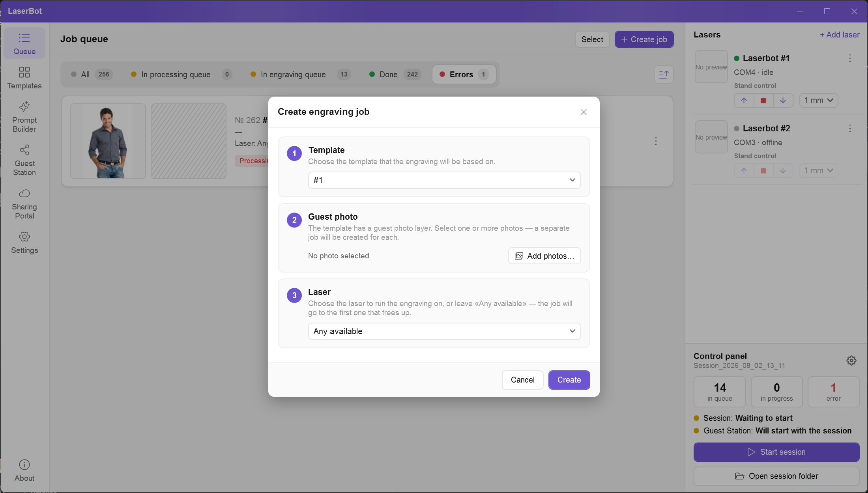The image size is (868, 493).
Task: Stop Laserbot #1 stand movement
Action: 763,100
